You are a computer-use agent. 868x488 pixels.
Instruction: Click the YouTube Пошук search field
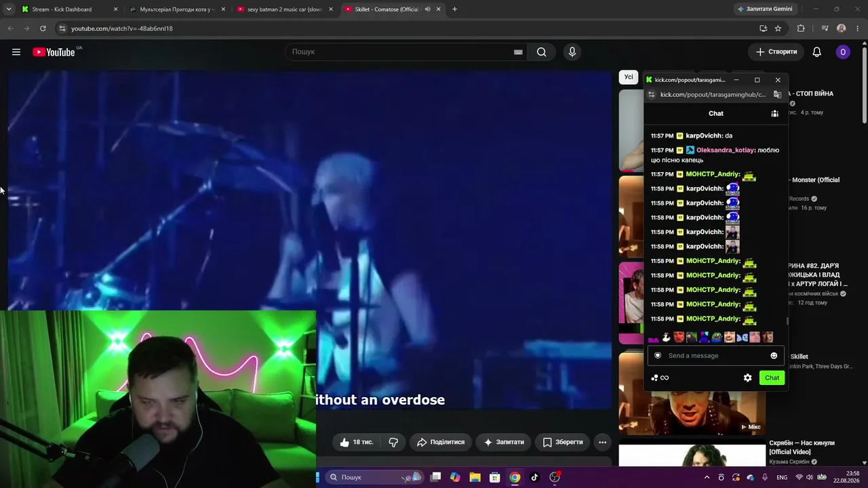click(405, 52)
